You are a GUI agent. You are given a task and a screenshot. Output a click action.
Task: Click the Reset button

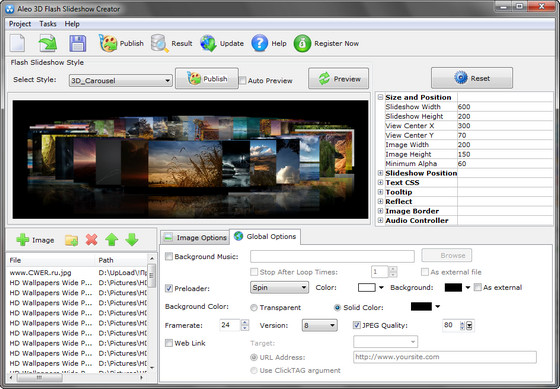[472, 78]
